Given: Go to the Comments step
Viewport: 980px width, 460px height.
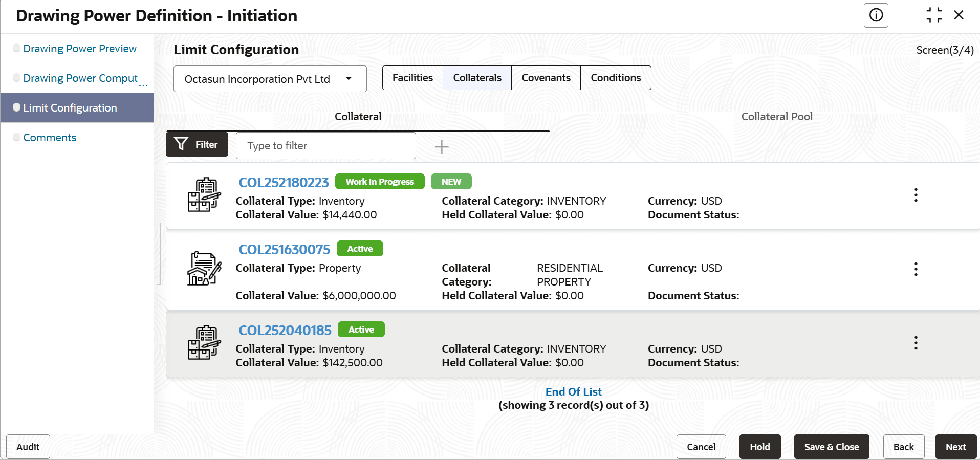Looking at the screenshot, I should (x=50, y=138).
